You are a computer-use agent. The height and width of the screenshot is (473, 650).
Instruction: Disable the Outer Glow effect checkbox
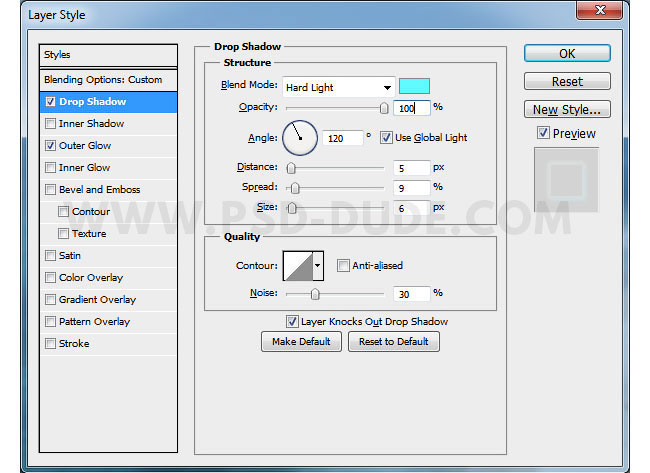click(51, 146)
